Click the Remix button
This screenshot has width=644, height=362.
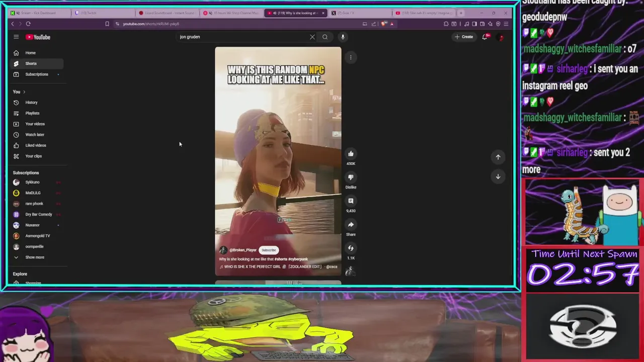pos(351,248)
